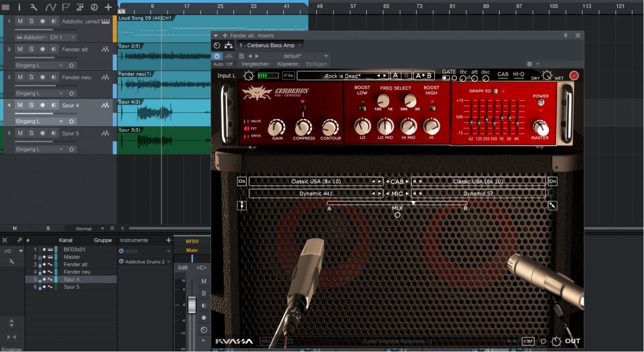Add insert with plus in Inserts header
Screen dimensions: 644x352
point(225,36)
